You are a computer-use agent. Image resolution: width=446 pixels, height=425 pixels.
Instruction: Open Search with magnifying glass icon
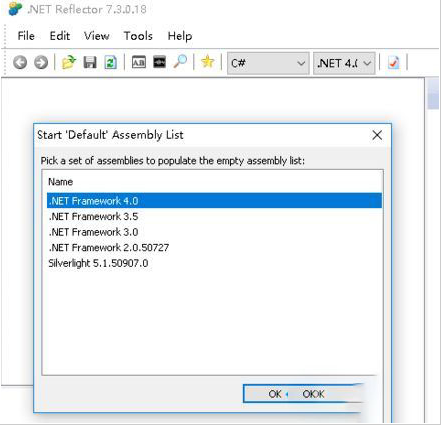[x=180, y=62]
